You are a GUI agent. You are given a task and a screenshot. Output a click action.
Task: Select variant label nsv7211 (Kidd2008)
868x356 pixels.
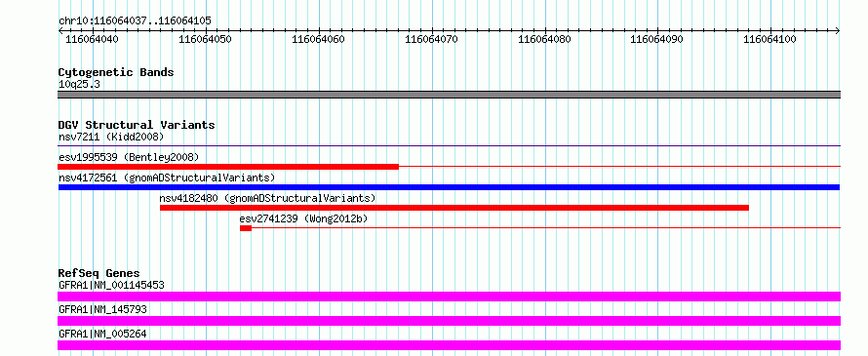point(111,137)
